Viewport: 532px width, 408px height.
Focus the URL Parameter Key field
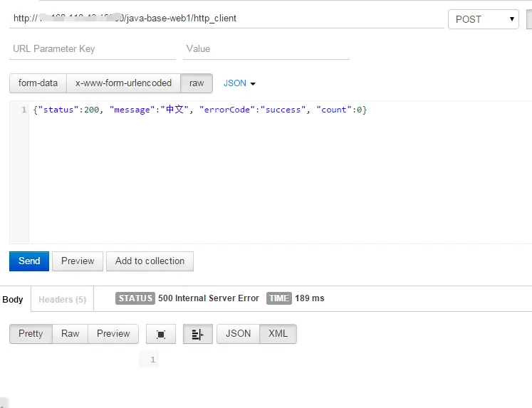pyautogui.click(x=93, y=49)
